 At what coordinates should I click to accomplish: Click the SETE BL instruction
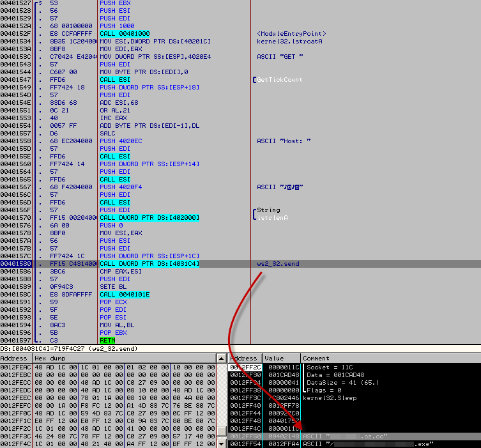(x=113, y=287)
